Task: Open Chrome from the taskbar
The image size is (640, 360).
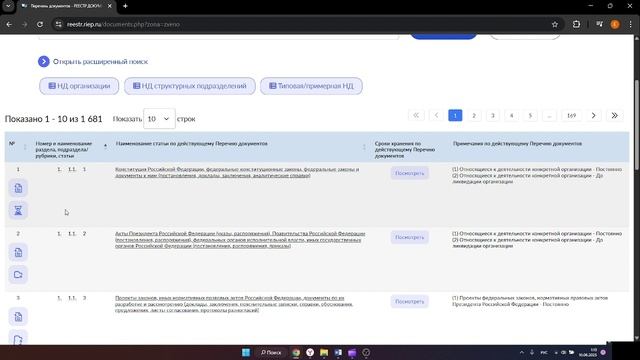Action: click(x=296, y=353)
